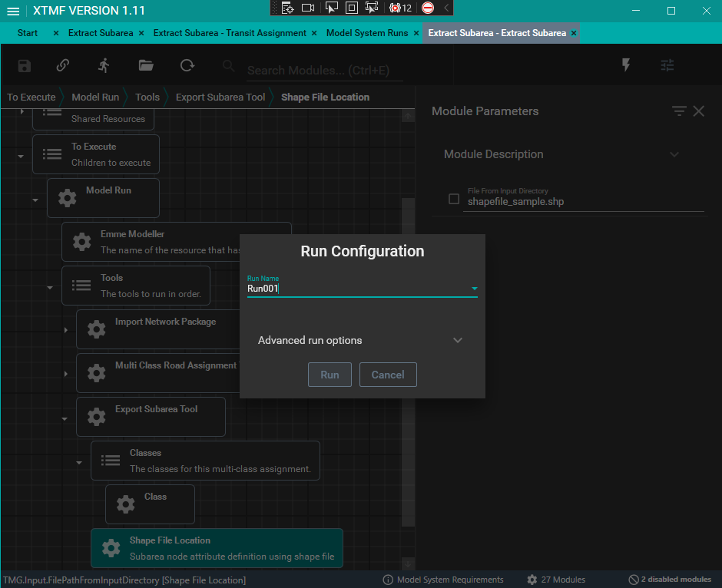Viewport: 722px width, 588px height.
Task: Open the hamburger menu beside XTMF Version
Action: click(13, 11)
